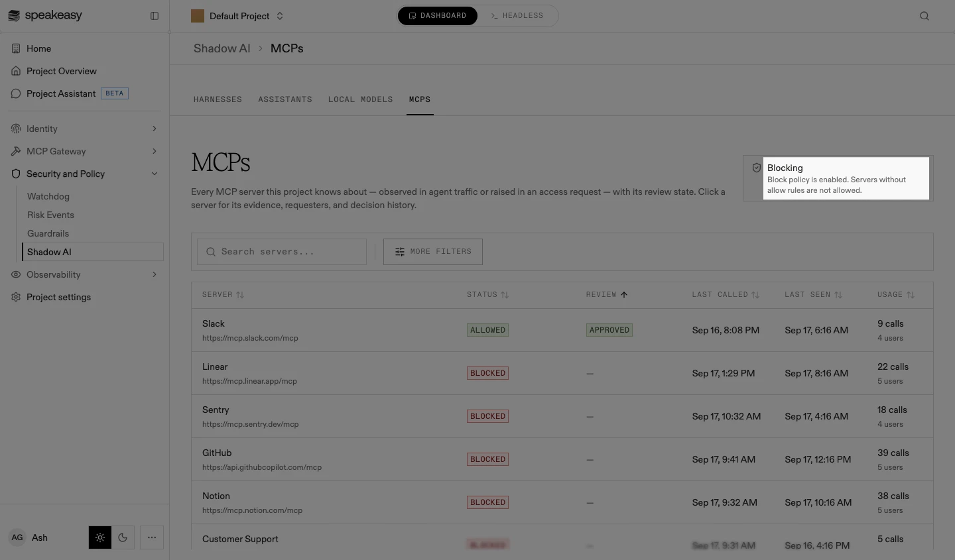Click the Home sidebar icon
The width and height of the screenshot is (955, 560).
pos(16,48)
